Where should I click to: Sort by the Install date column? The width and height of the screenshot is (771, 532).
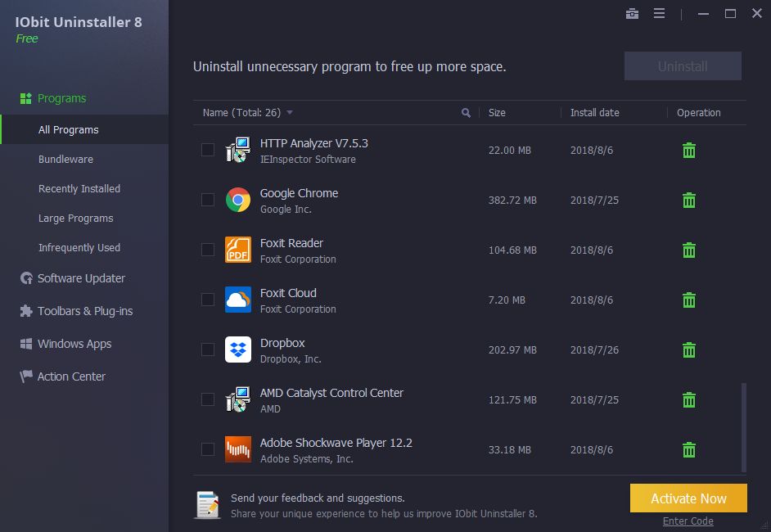point(595,113)
